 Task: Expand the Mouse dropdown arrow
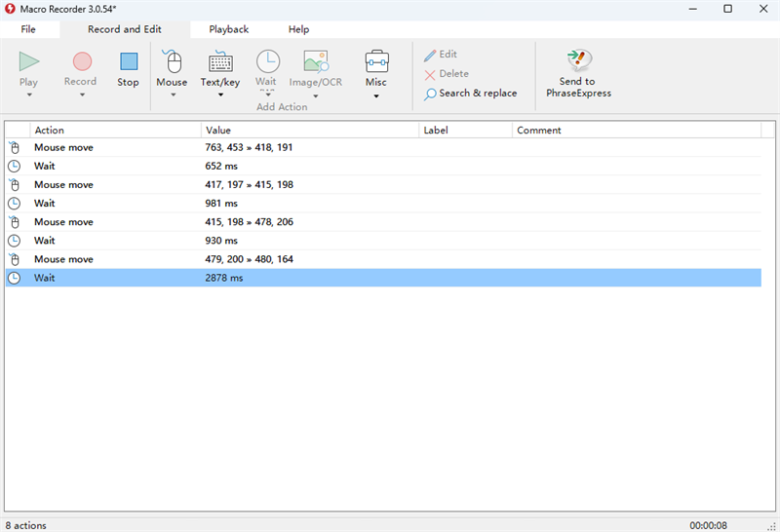(x=173, y=95)
